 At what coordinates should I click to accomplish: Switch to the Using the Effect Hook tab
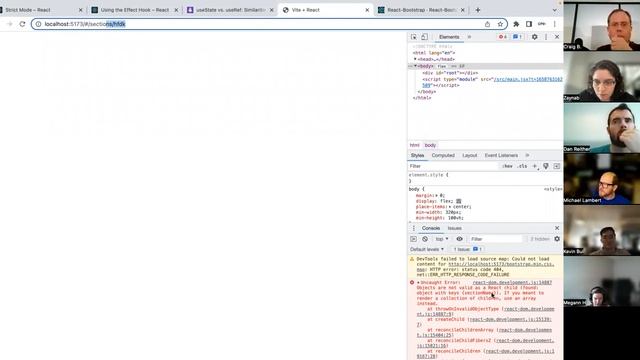point(134,10)
